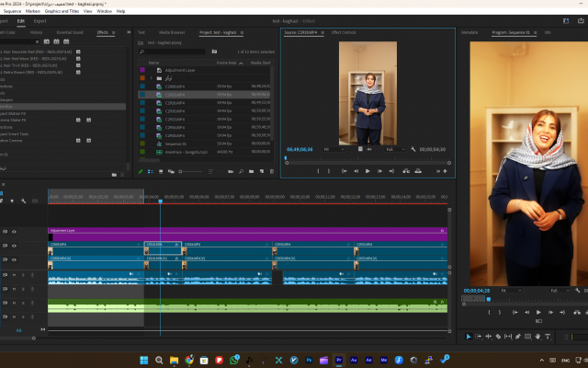Mute the first audio track

[x=14, y=275]
